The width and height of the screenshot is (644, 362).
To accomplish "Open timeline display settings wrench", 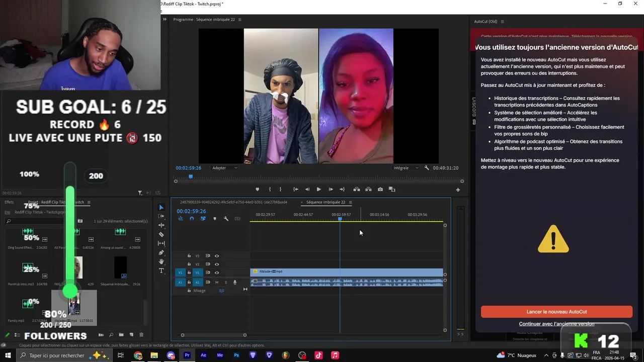I will point(226,219).
